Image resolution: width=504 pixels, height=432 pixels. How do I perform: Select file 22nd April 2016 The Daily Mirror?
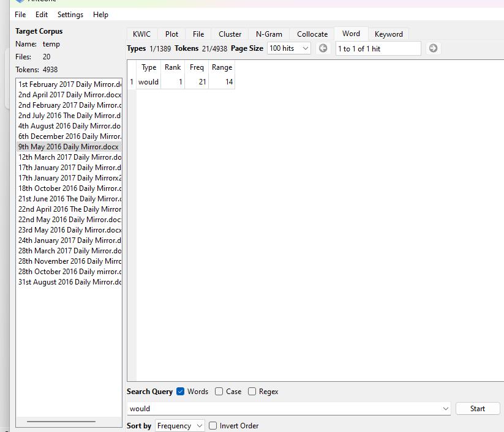click(x=69, y=209)
